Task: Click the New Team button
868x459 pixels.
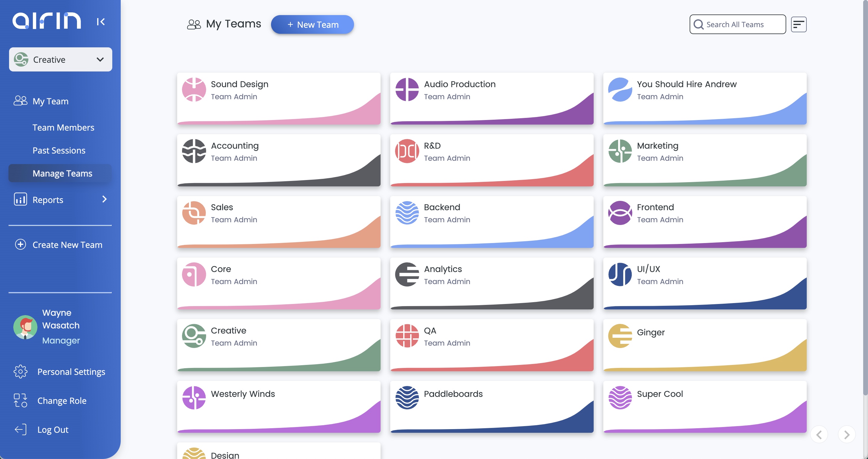Action: coord(312,24)
